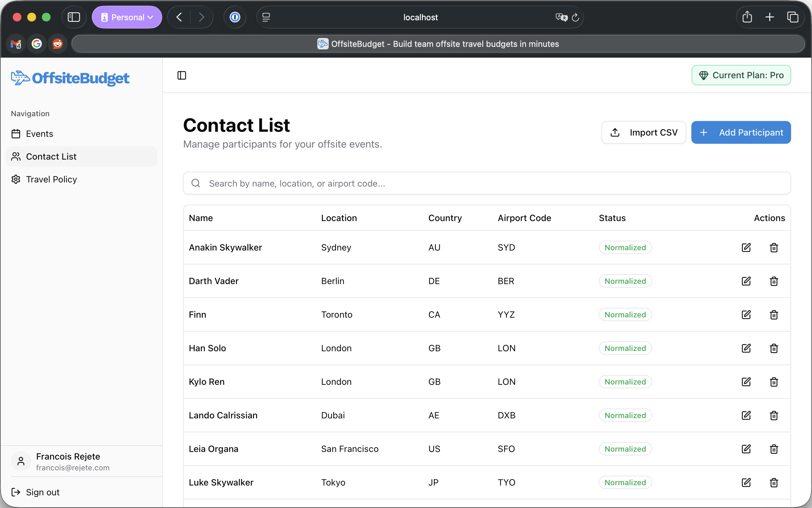Click the contact search input field

tap(403, 183)
